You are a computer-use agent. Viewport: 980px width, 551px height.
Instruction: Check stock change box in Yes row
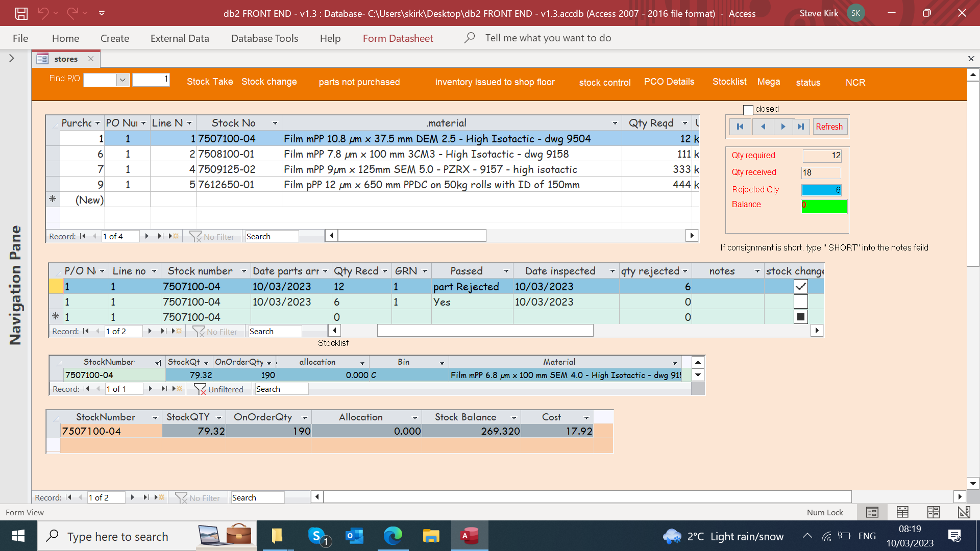coord(800,302)
